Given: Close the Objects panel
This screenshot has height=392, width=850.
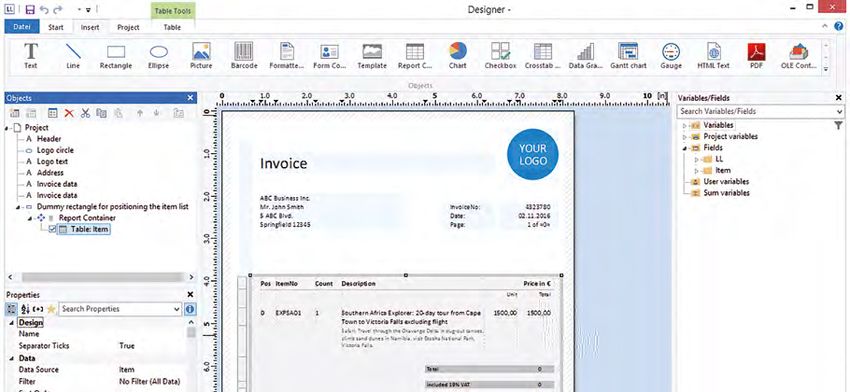Looking at the screenshot, I should pyautogui.click(x=190, y=98).
